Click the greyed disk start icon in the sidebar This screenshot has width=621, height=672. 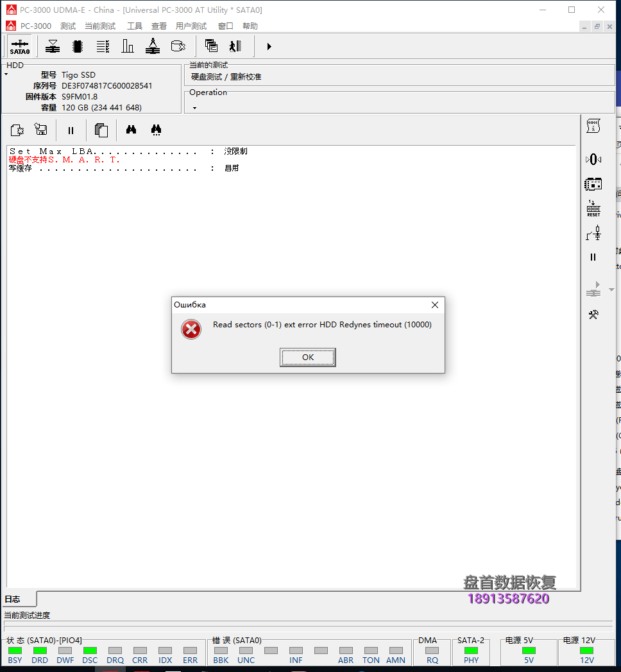(593, 289)
